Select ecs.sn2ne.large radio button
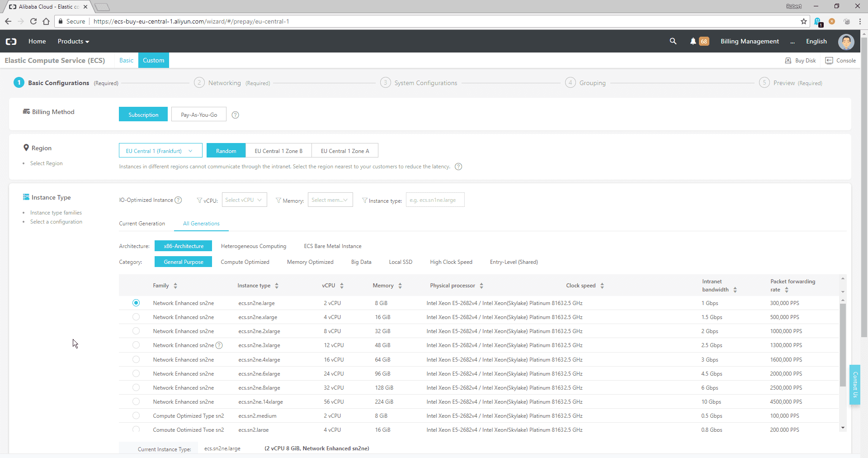Viewport: 868px width, 458px height. pos(136,303)
